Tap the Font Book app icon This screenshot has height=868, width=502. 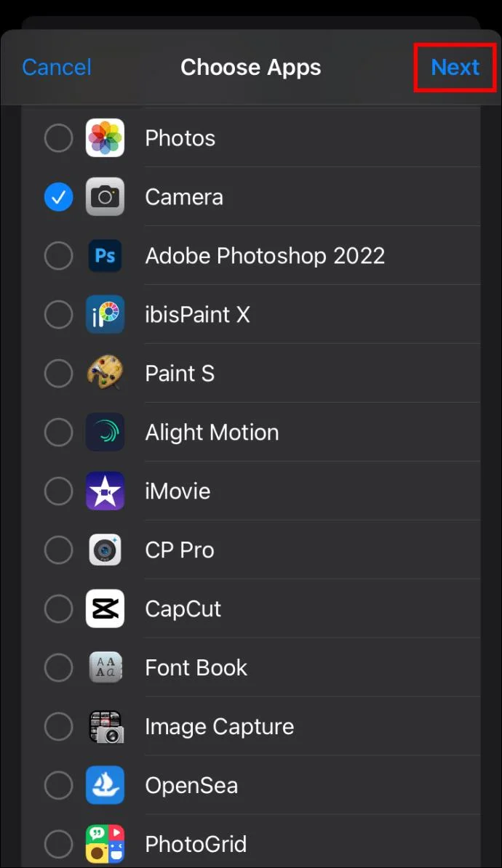(x=105, y=668)
